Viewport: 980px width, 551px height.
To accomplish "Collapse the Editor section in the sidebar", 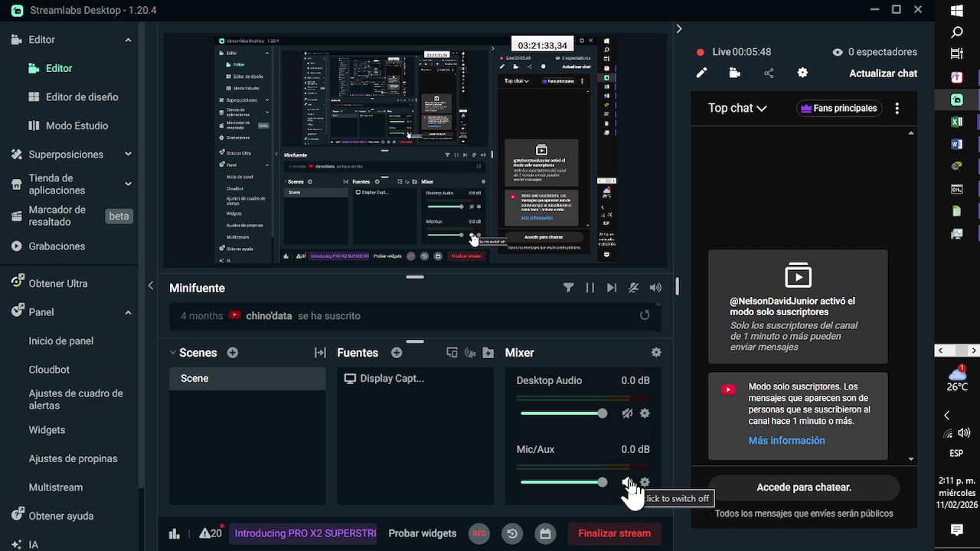I will (129, 40).
